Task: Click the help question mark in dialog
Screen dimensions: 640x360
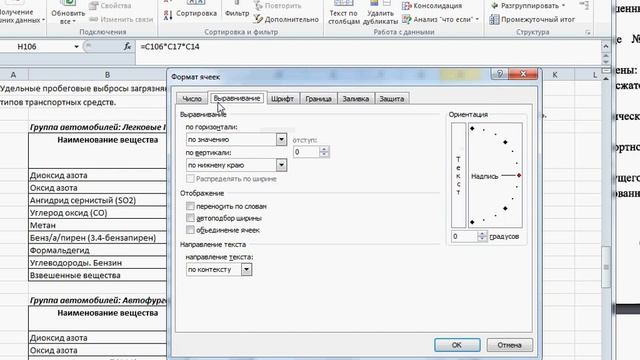Action: [x=500, y=74]
